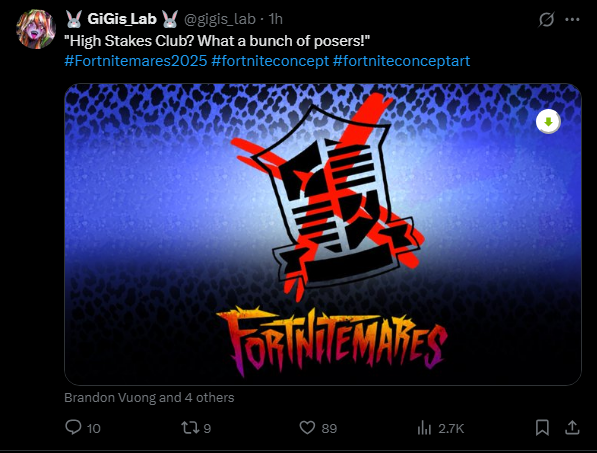Click the 2.7K views count
The width and height of the screenshot is (597, 453).
(451, 429)
